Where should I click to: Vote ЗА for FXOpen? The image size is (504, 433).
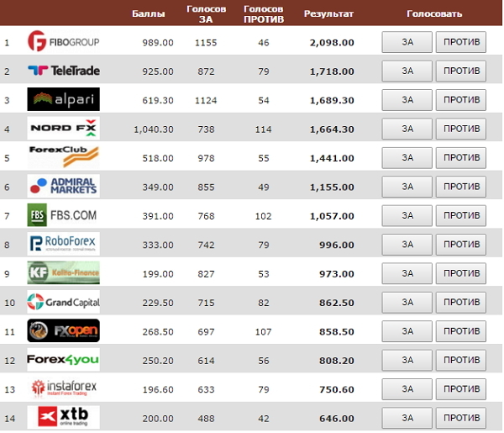pos(407,331)
